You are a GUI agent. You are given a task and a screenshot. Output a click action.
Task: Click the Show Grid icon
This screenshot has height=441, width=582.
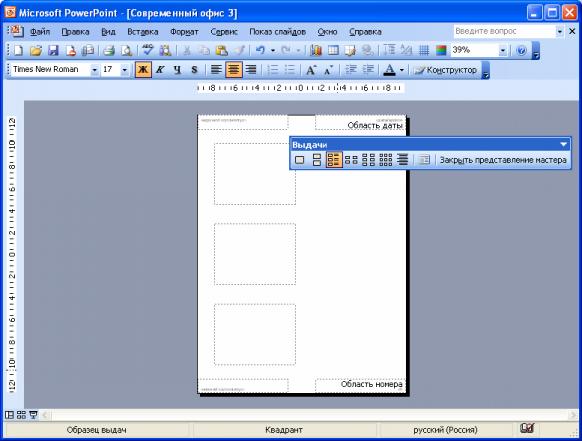pos(424,50)
